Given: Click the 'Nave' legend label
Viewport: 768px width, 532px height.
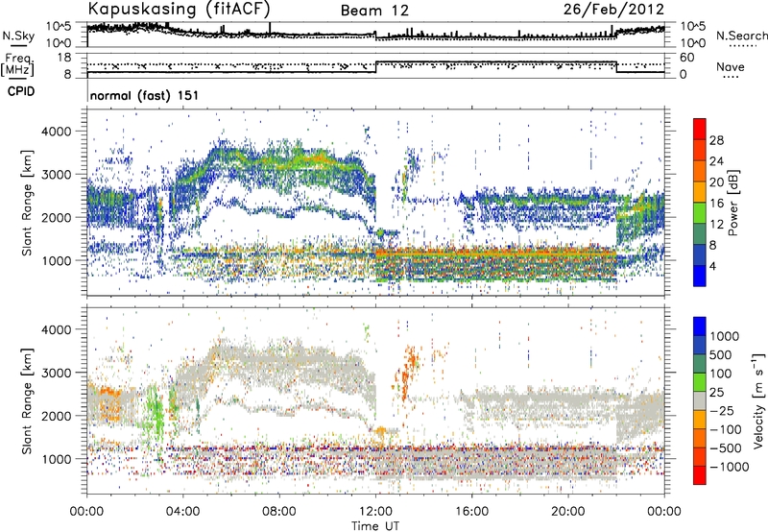Looking at the screenshot, I should coord(730,67).
